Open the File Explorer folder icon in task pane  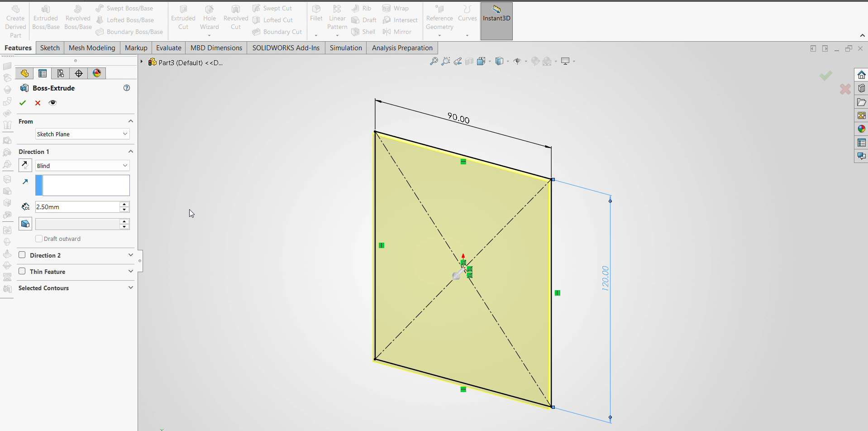(861, 102)
